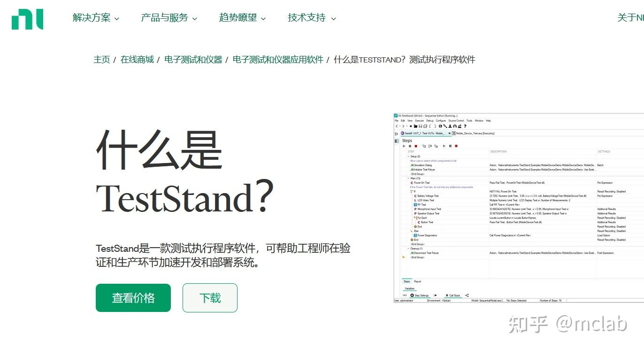Click the 查看价格 button
The width and height of the screenshot is (644, 350).
pyautogui.click(x=133, y=297)
